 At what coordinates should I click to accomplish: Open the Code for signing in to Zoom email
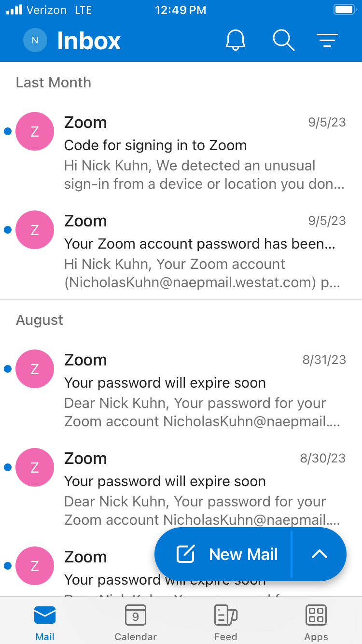[x=181, y=152]
